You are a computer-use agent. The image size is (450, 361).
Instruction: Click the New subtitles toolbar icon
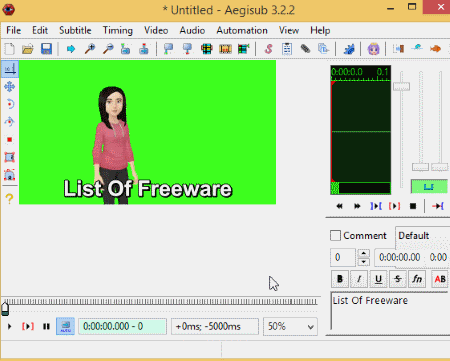[10, 49]
